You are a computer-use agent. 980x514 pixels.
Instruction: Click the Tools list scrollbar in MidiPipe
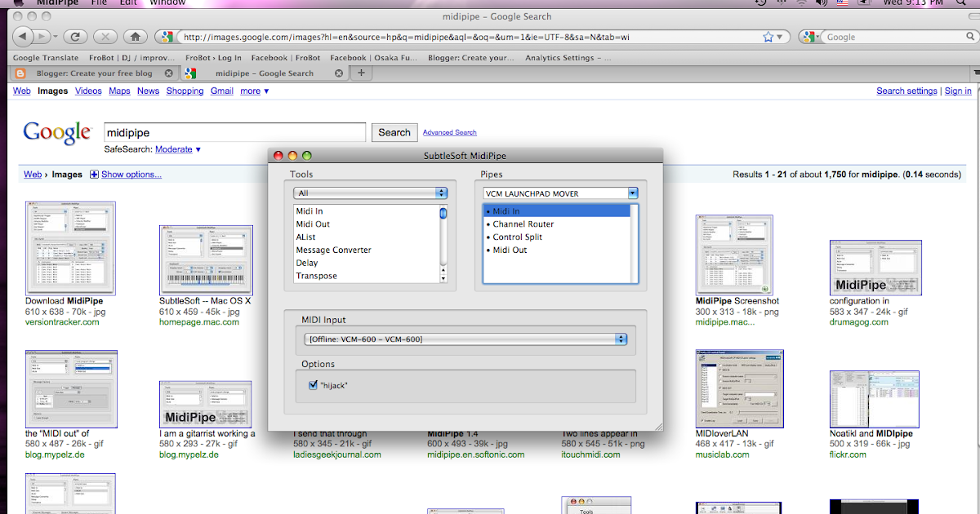tap(444, 244)
